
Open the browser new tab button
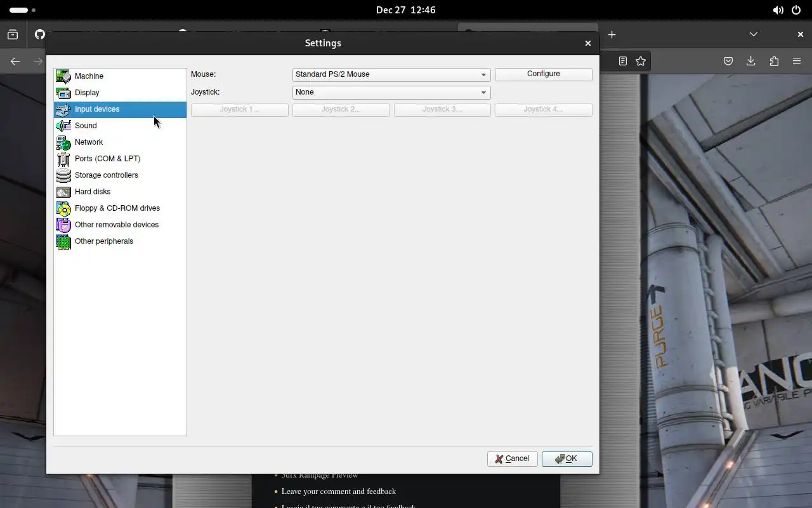point(612,35)
